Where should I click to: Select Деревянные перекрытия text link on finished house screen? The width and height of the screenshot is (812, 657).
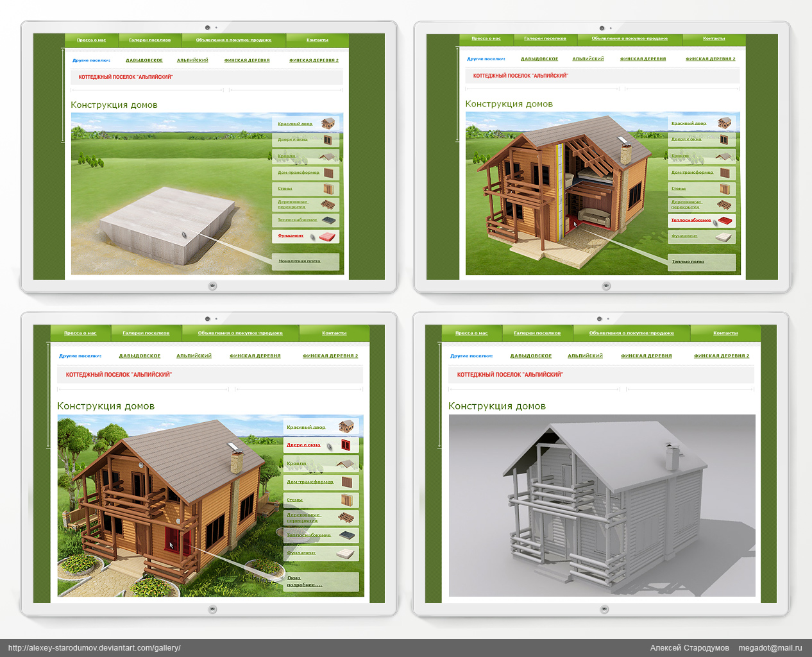coord(303,518)
